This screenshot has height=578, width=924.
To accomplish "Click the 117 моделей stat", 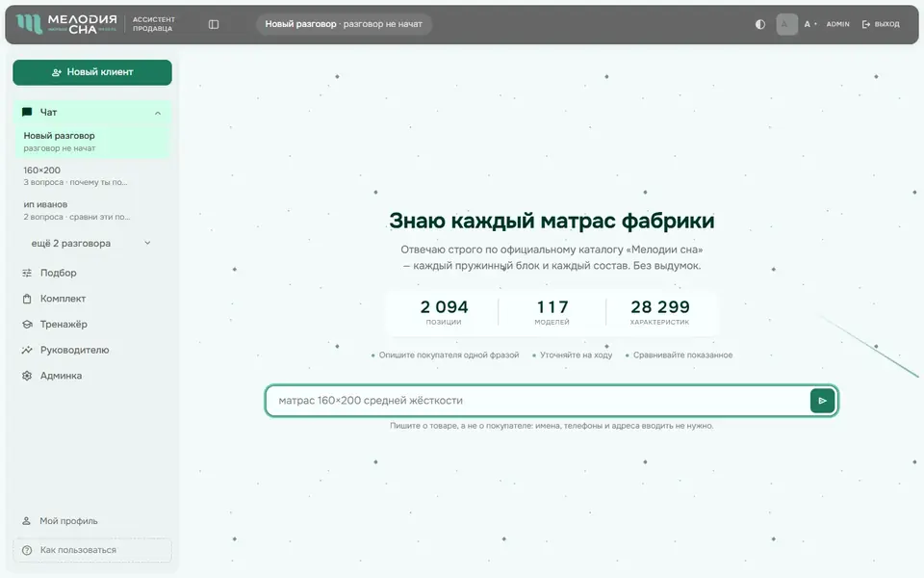I will 552,312.
